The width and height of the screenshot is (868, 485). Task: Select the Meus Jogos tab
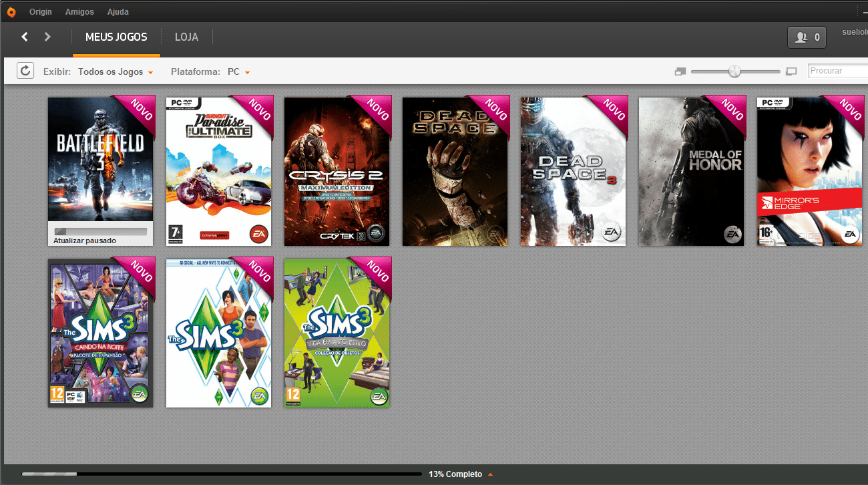click(116, 37)
